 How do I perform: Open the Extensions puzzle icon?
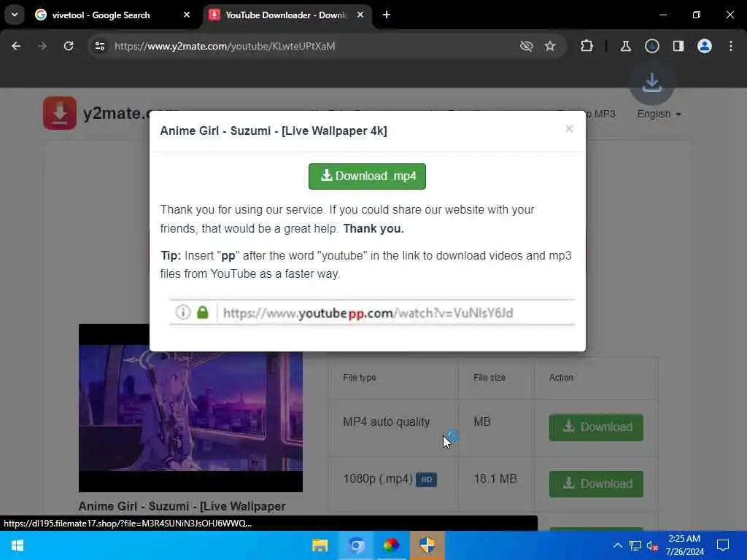pyautogui.click(x=587, y=46)
